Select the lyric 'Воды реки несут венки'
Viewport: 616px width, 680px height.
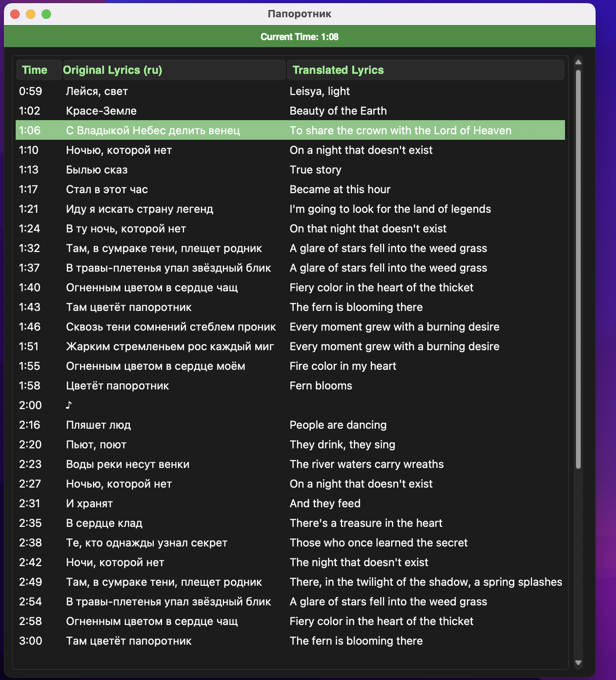pyautogui.click(x=128, y=464)
